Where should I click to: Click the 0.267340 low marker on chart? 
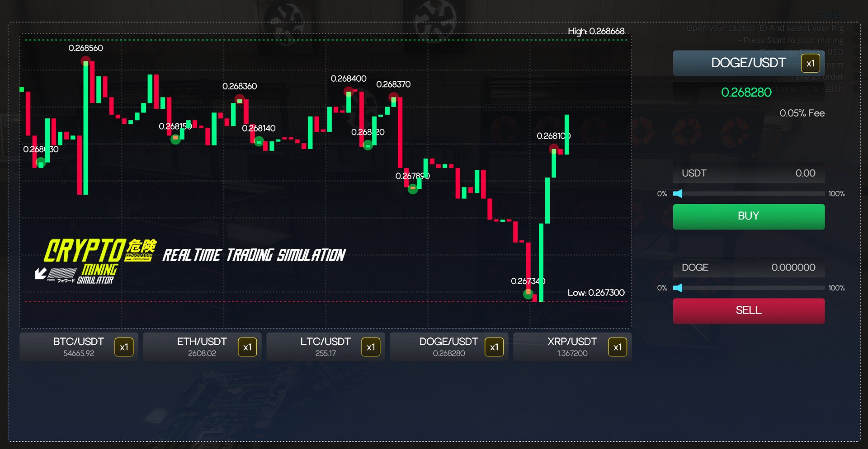(528, 294)
